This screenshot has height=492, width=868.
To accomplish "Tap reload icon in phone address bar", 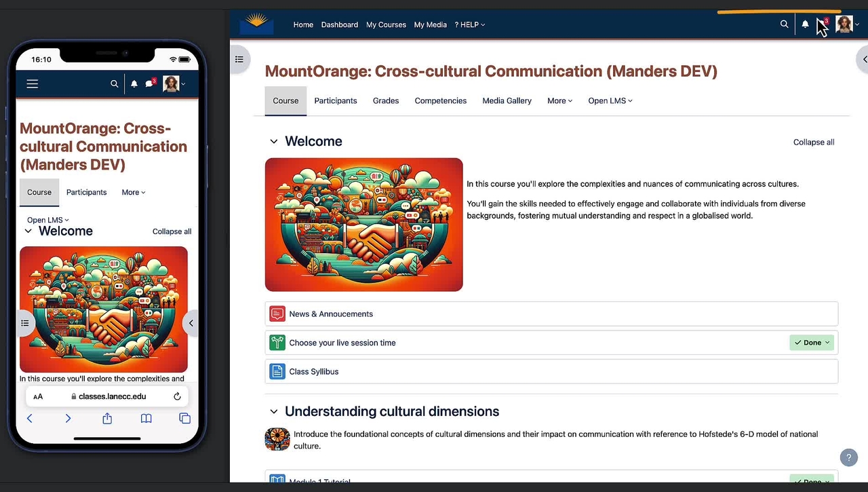I will click(177, 396).
